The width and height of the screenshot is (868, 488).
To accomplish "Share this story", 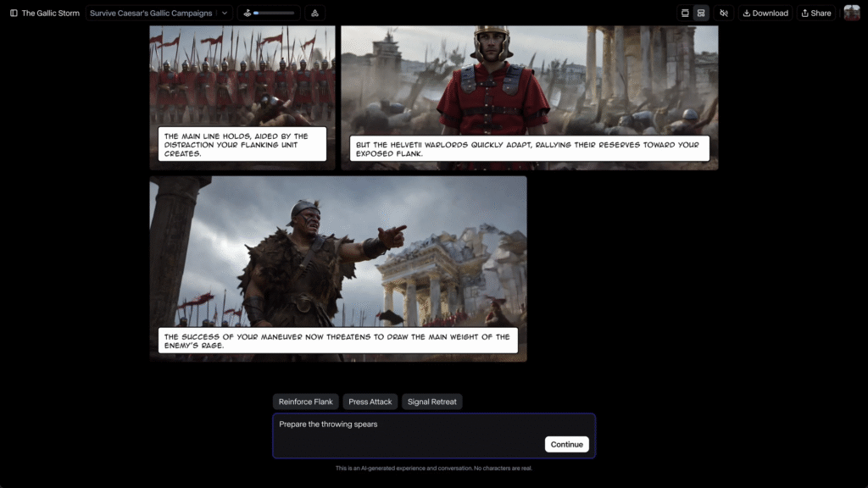I will coord(816,14).
